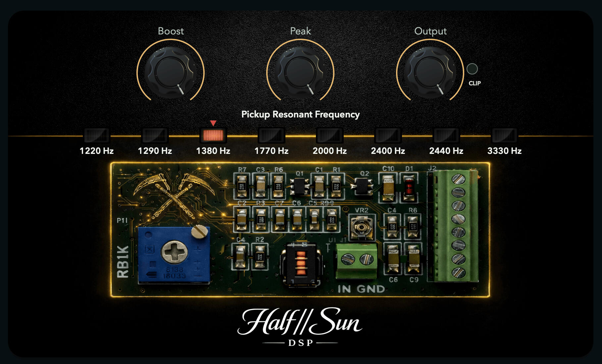Click the red D1 diode
The width and height of the screenshot is (602, 364).
pyautogui.click(x=409, y=187)
